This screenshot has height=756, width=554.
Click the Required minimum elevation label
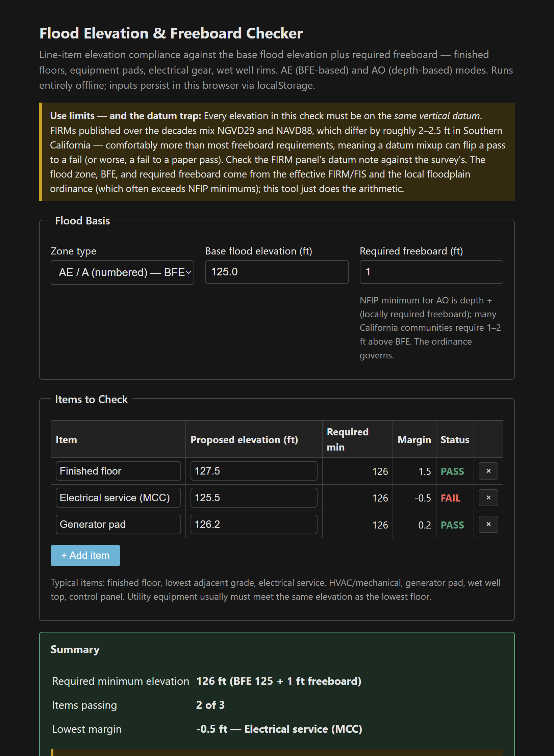121,681
